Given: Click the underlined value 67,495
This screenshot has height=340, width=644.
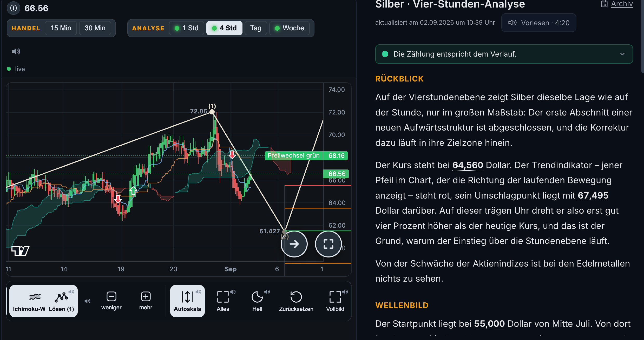Looking at the screenshot, I should 593,195.
